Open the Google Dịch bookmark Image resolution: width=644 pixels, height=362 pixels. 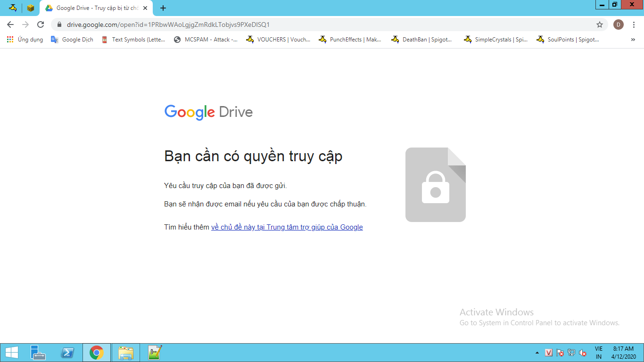(72, 40)
